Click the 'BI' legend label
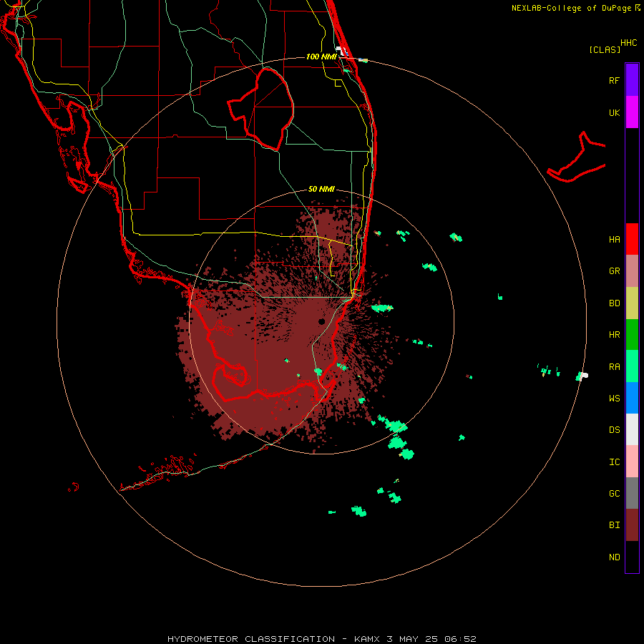Viewport: 644px width, 644px height. [x=614, y=525]
